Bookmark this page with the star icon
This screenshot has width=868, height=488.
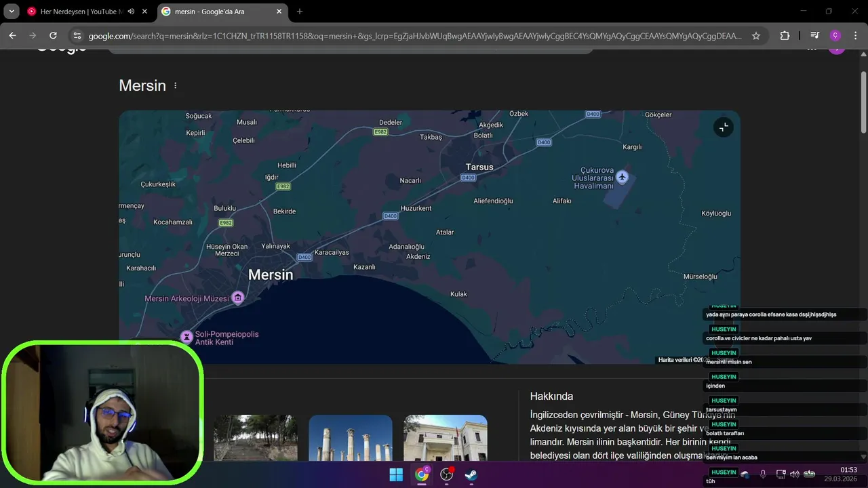click(756, 36)
